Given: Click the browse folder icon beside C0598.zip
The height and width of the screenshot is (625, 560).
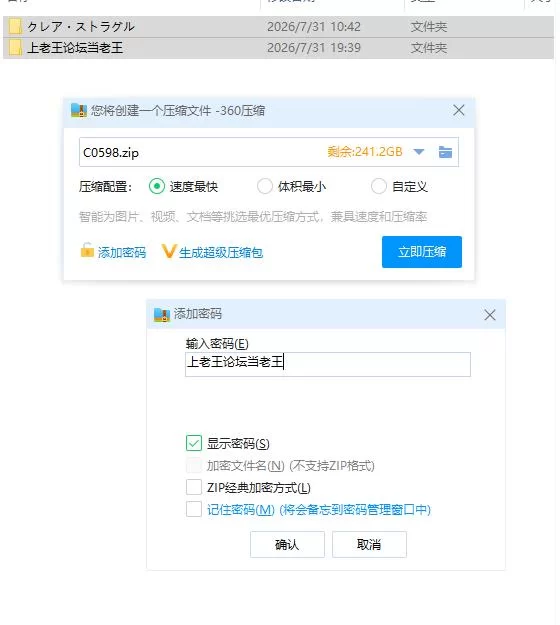Looking at the screenshot, I should coord(445,152).
